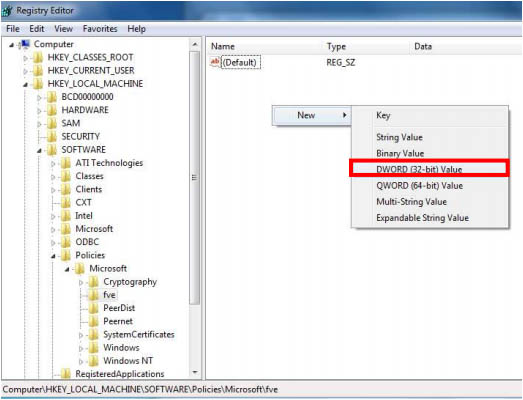Select the RegisteredApplications key
The width and height of the screenshot is (523, 400).
coord(120,374)
